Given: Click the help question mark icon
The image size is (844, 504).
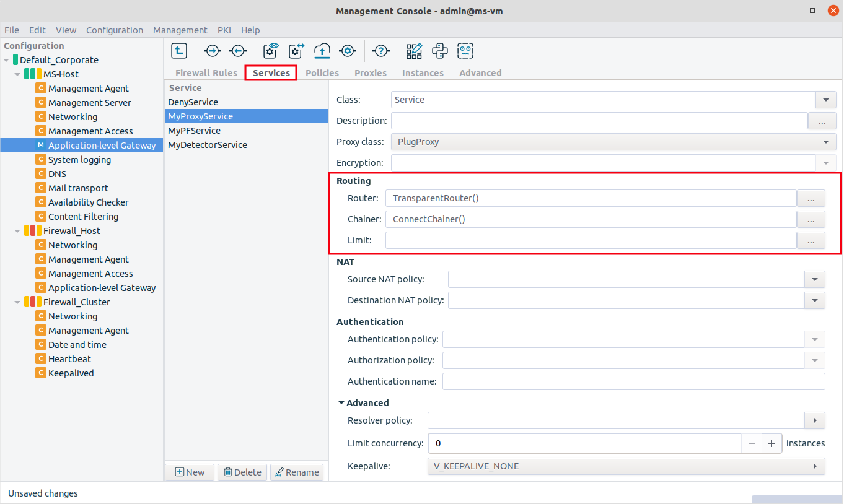Looking at the screenshot, I should click(380, 51).
